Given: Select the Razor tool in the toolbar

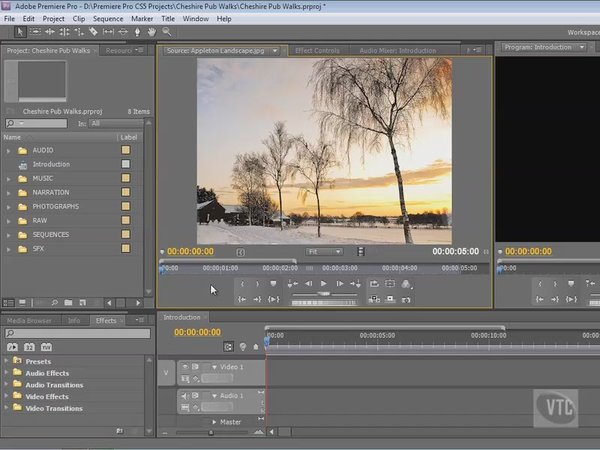Looking at the screenshot, I should click(94, 32).
